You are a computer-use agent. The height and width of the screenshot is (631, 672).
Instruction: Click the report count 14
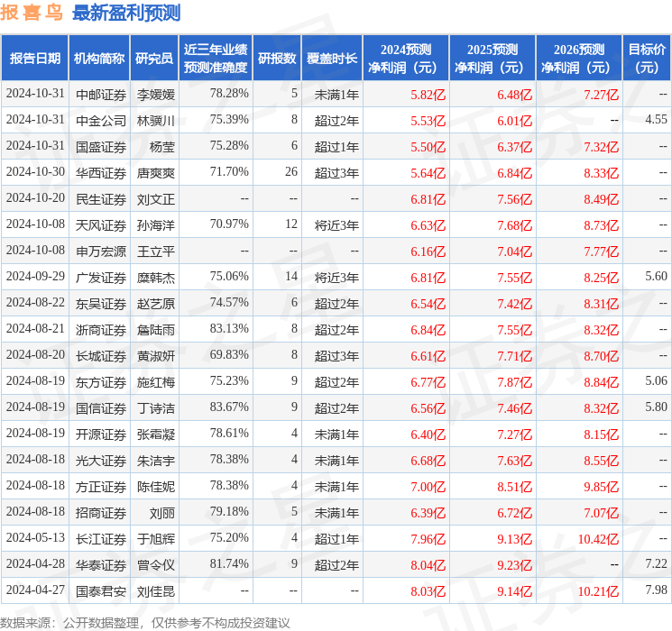(x=291, y=276)
